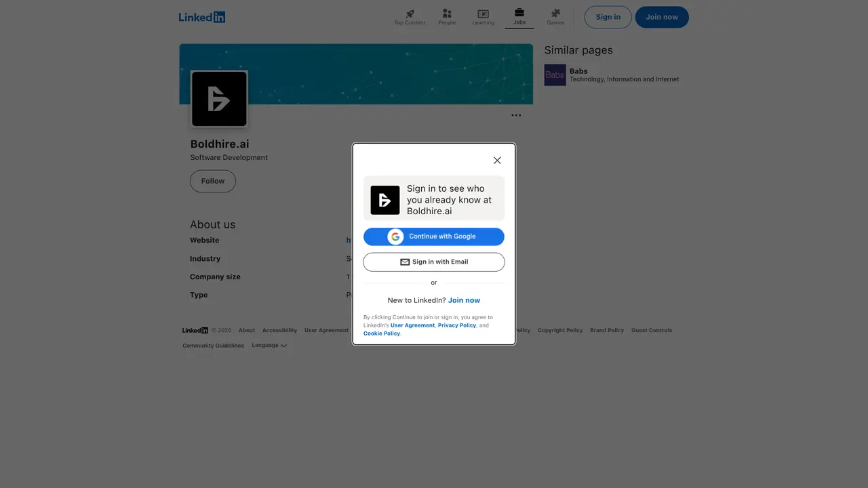The image size is (868, 488).
Task: Expand the Language dropdown in the footer
Action: (x=269, y=346)
